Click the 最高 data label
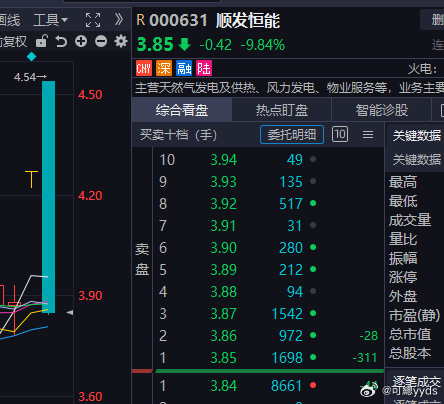Viewport: 444px width, 404px height. [403, 182]
